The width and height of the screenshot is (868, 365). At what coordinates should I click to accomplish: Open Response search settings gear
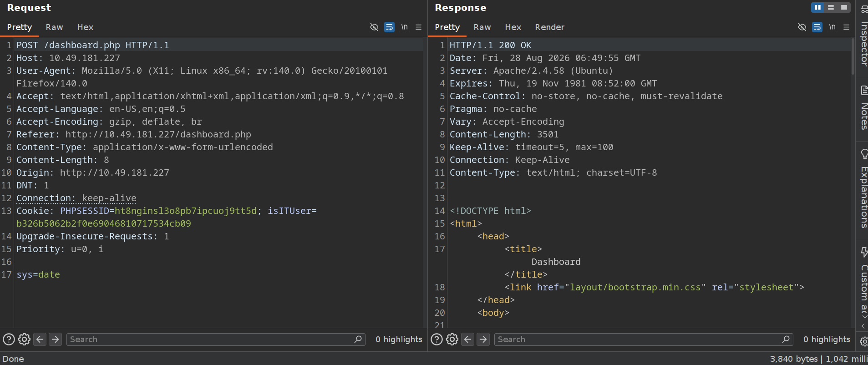point(452,340)
